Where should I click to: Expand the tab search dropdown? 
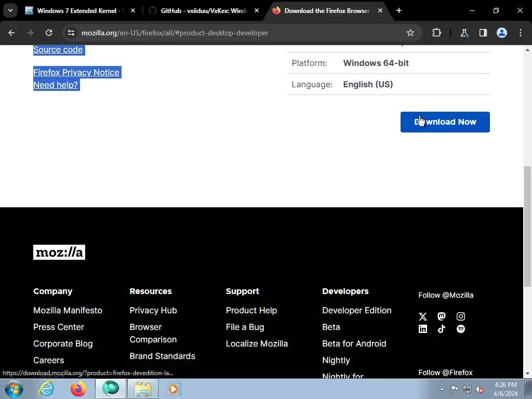pos(10,10)
